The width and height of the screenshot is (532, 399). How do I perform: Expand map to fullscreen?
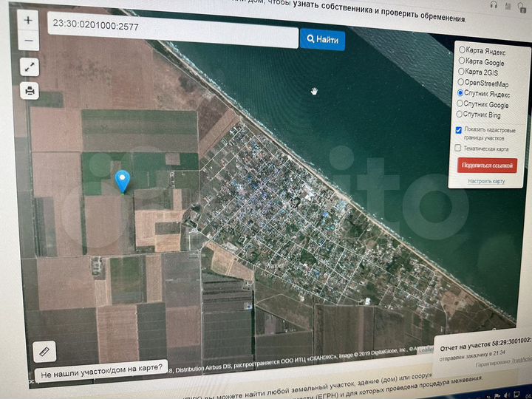(30, 66)
